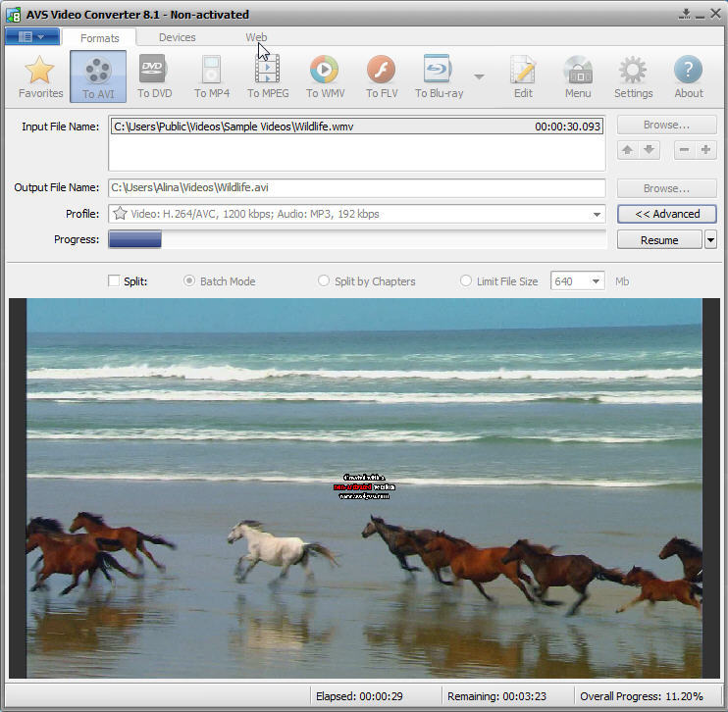The image size is (728, 712).
Task: Choose the To DVD format icon
Action: pos(154,69)
